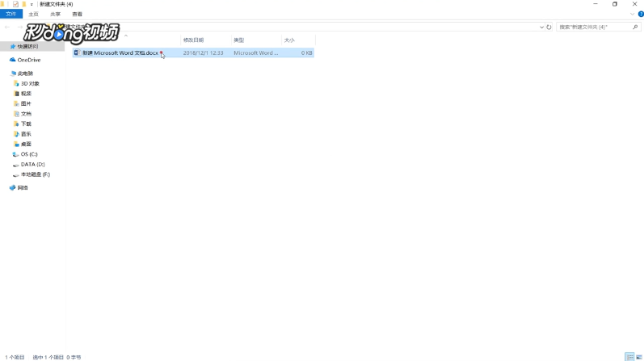Open the 图片 folder in sidebar
This screenshot has width=644, height=361.
(26, 103)
